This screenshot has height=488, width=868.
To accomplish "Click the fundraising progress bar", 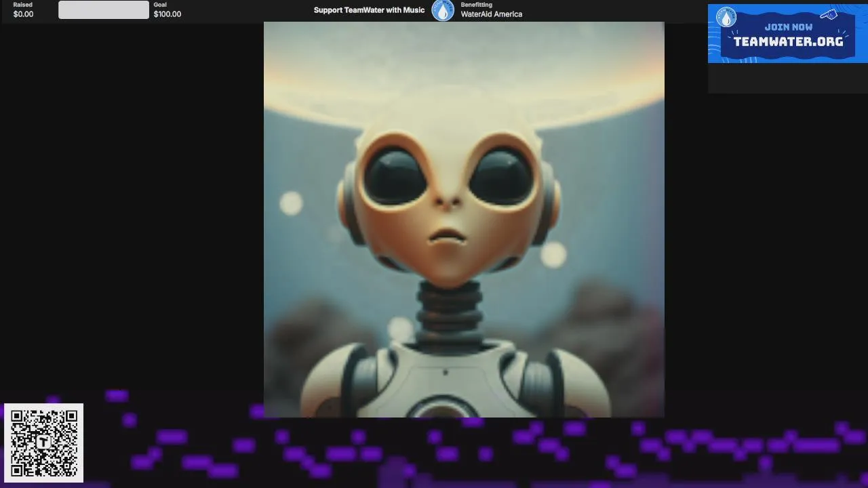I will 104,9.
